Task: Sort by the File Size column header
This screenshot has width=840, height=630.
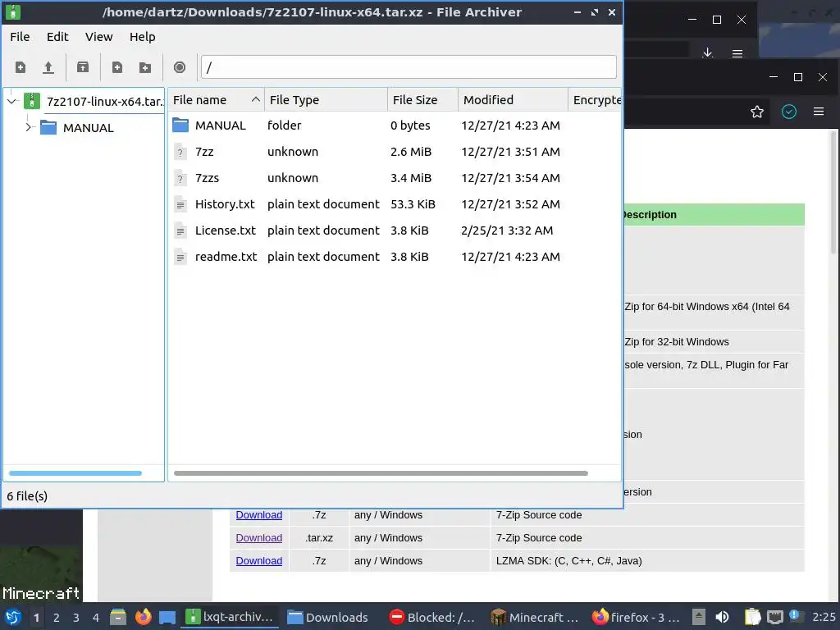Action: point(422,99)
